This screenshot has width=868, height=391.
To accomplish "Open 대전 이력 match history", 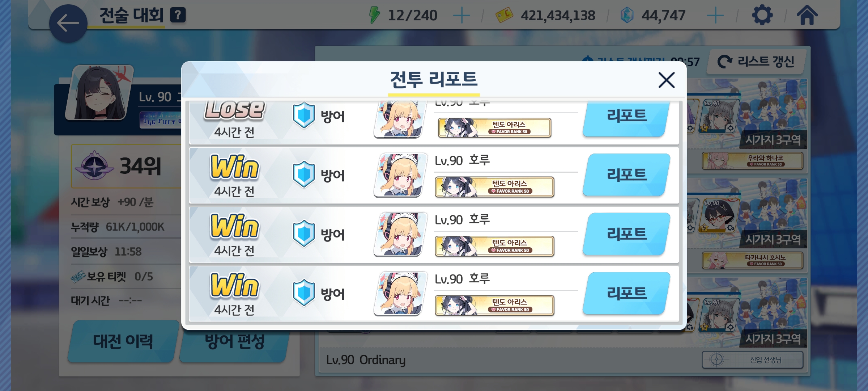I will pyautogui.click(x=123, y=341).
